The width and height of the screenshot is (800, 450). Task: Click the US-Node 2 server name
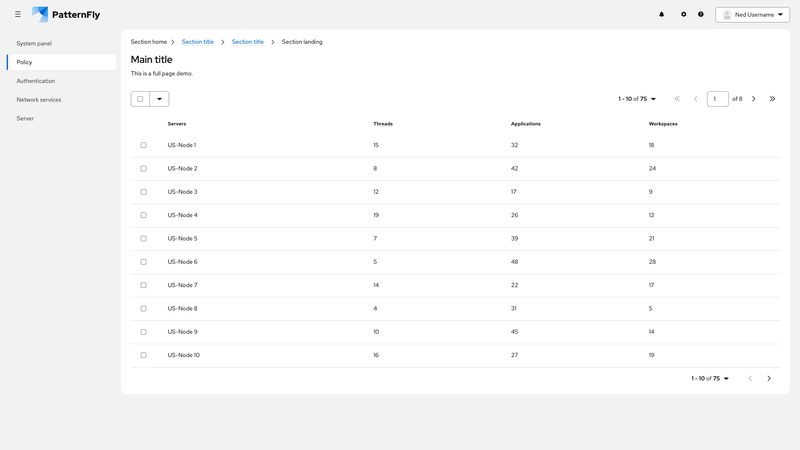pyautogui.click(x=182, y=168)
